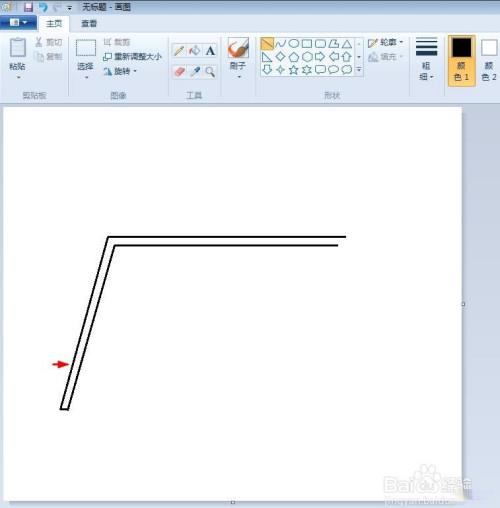Select the Oval callout shape
Image resolution: width=500 pixels, height=508 pixels.
[x=334, y=70]
